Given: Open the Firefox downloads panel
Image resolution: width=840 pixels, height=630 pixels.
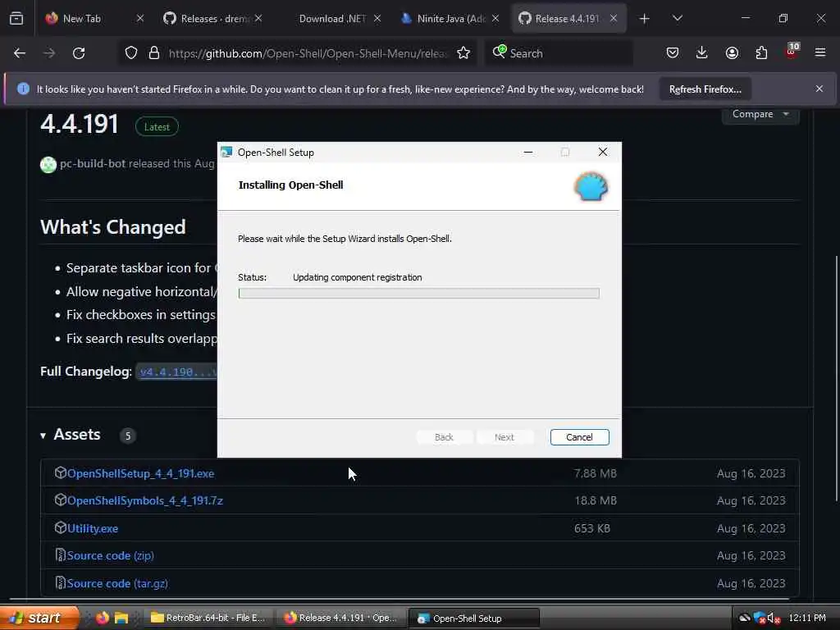Looking at the screenshot, I should (x=702, y=53).
